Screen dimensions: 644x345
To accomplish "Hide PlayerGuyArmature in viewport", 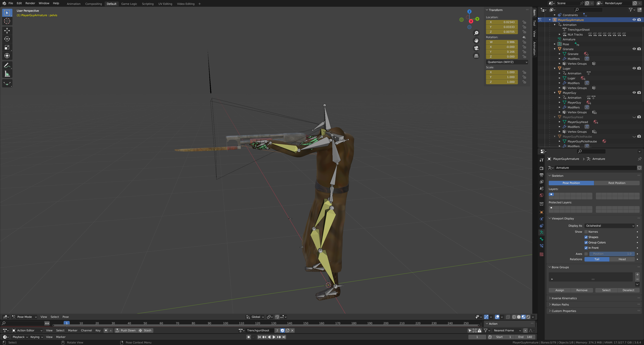I will tap(634, 20).
